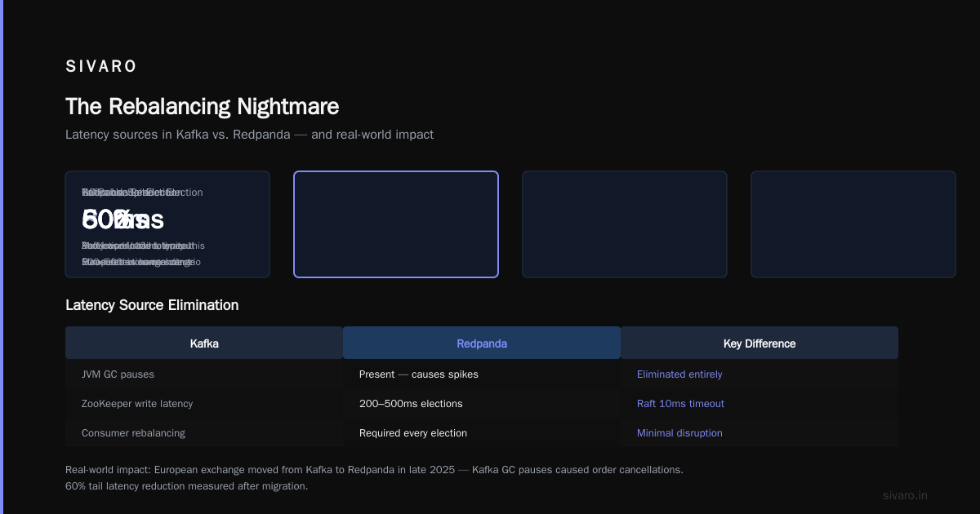
Task: Click the "200–500ms elections" cell
Action: coord(482,404)
